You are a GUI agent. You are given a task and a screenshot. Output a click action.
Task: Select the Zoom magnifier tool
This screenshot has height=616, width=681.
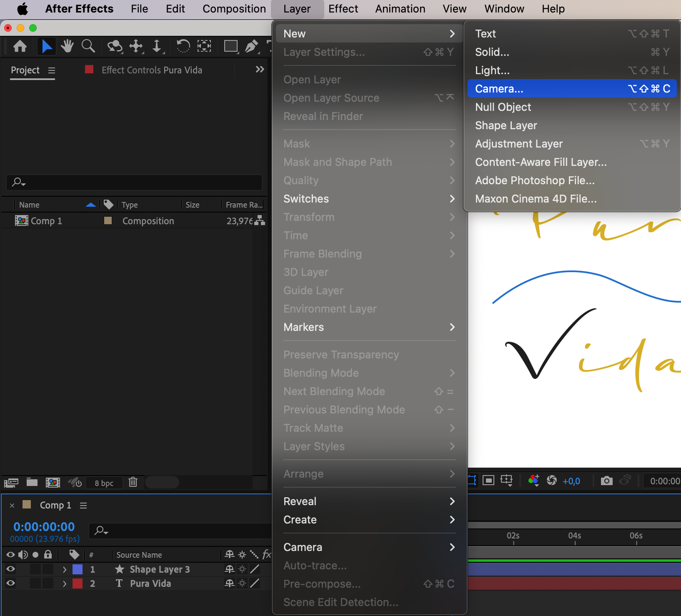click(88, 46)
